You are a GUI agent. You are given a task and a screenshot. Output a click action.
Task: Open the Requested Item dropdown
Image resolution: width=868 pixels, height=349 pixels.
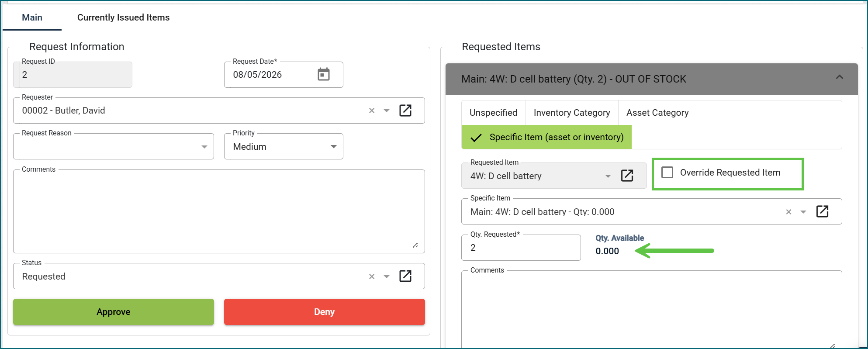click(608, 176)
